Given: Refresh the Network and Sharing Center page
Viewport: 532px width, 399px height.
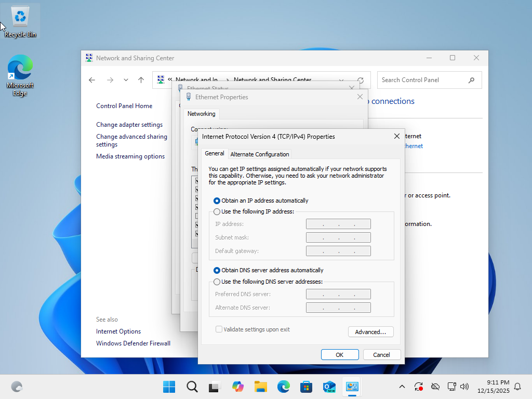Looking at the screenshot, I should 360,80.
